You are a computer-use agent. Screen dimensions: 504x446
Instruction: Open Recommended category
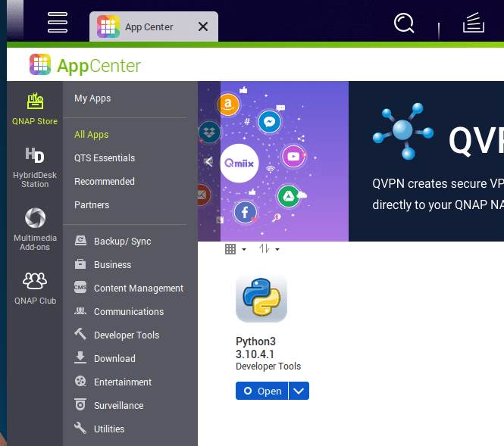click(x=105, y=182)
